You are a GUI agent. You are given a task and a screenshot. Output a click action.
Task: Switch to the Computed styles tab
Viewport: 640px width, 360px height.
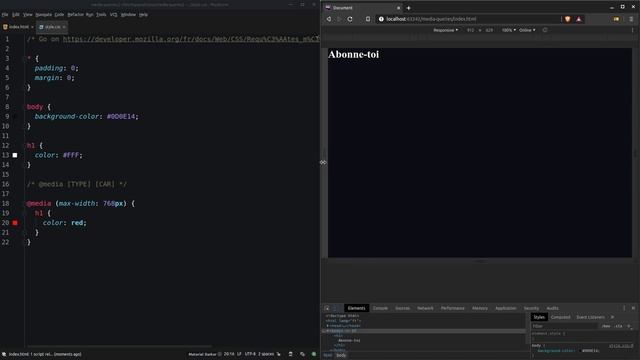tap(560, 317)
